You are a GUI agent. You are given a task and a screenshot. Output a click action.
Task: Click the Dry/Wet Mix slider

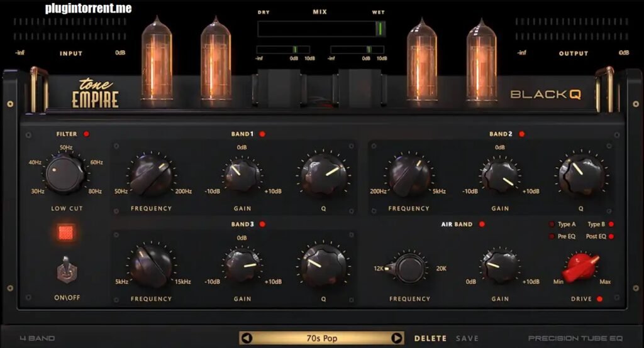tap(321, 29)
